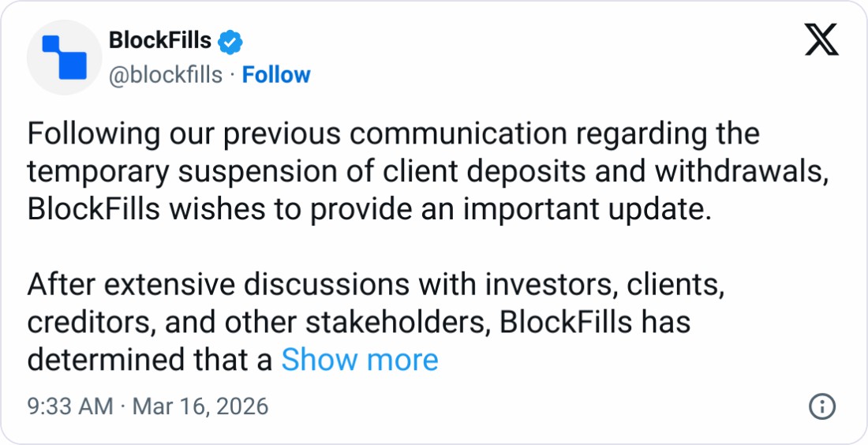Click the line starting "Following our previous communication"

[393, 134]
